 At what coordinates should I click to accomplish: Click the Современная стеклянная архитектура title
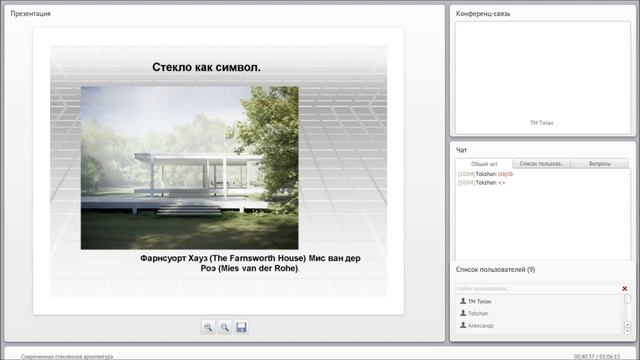[67, 356]
